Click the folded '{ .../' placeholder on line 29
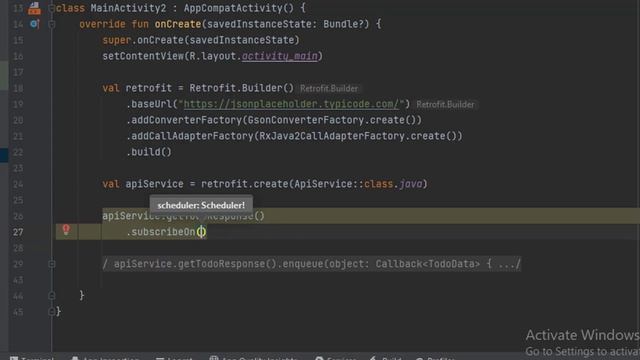The image size is (640, 360). (x=504, y=264)
